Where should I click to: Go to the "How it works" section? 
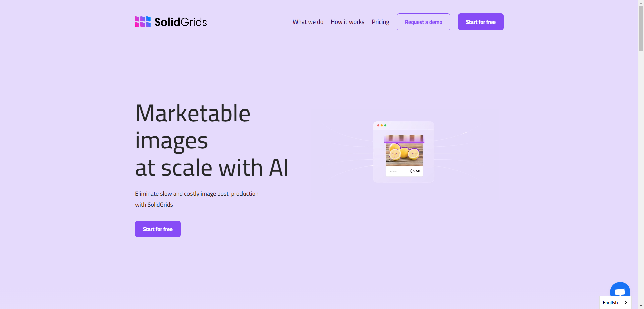347,22
